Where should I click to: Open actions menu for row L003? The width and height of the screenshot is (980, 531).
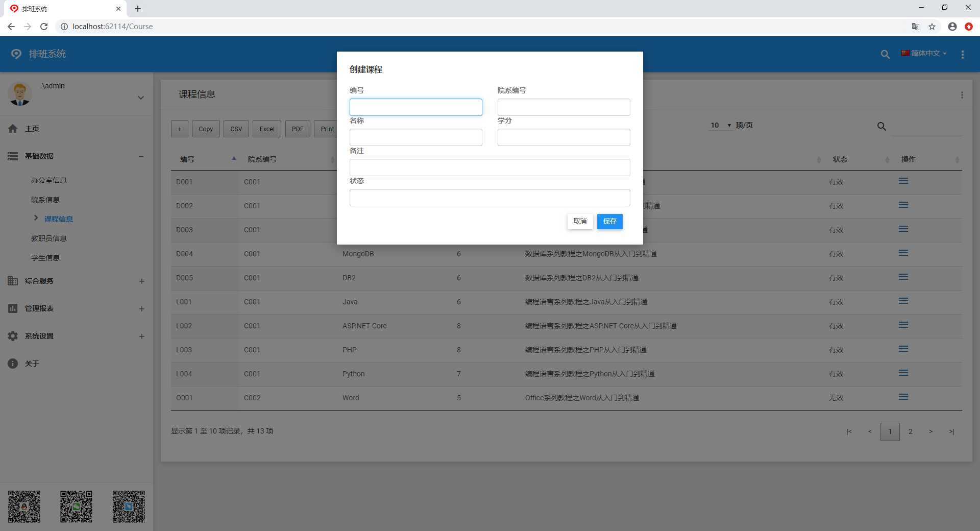pyautogui.click(x=903, y=349)
